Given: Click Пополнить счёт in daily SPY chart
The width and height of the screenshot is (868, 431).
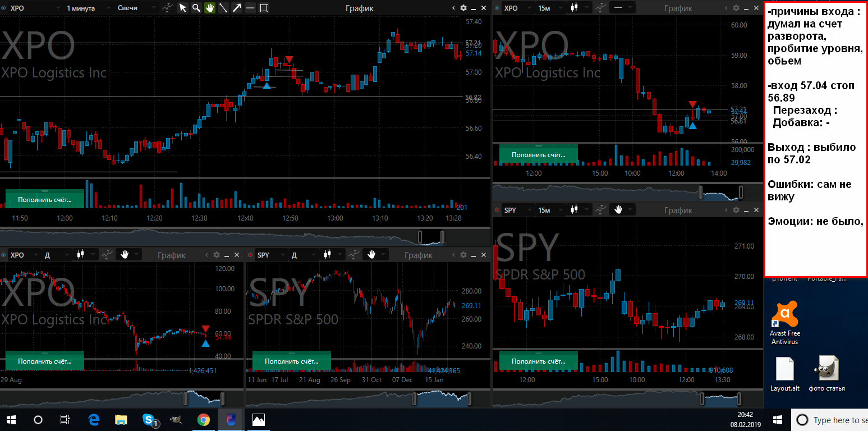Looking at the screenshot, I should 291,361.
